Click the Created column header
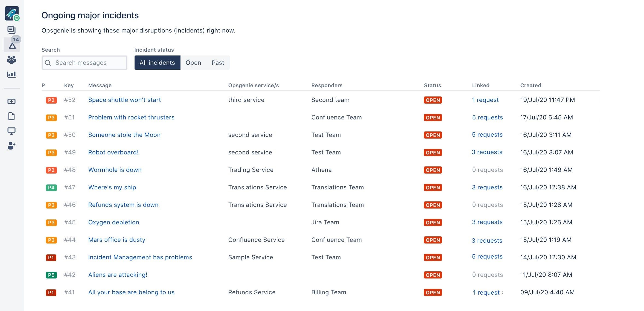 (531, 85)
